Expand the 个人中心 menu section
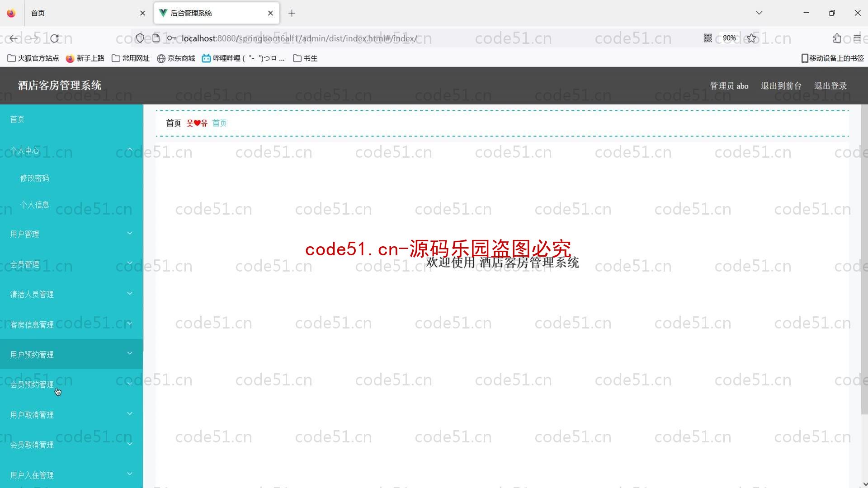Viewport: 868px width, 488px height. coord(71,150)
